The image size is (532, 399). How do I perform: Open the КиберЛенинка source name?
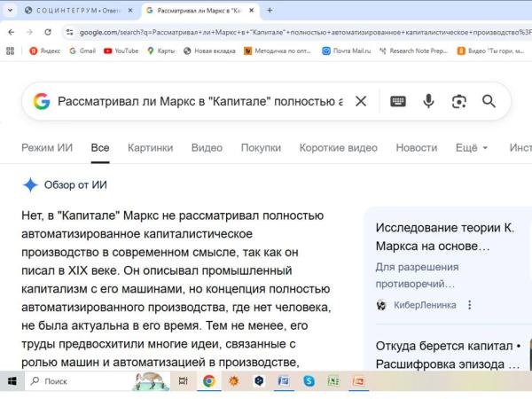pos(425,305)
